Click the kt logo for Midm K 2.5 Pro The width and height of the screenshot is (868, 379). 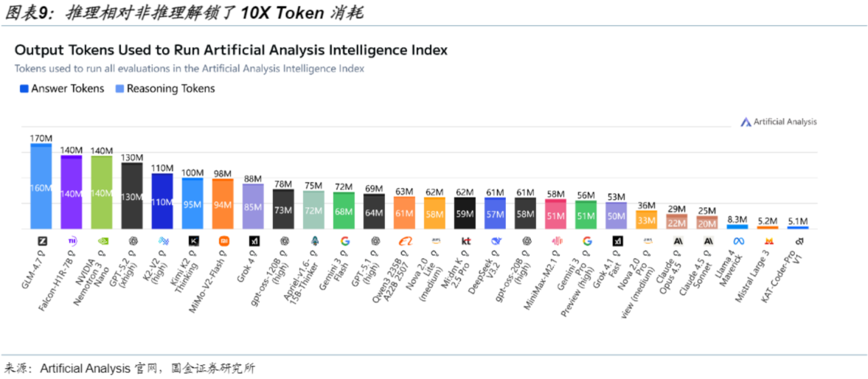(465, 241)
